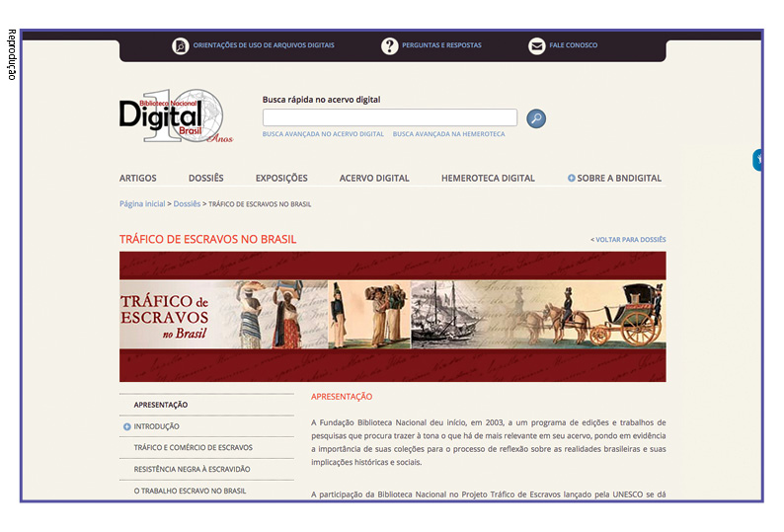
Task: Go to the Exposições section
Action: pyautogui.click(x=281, y=179)
